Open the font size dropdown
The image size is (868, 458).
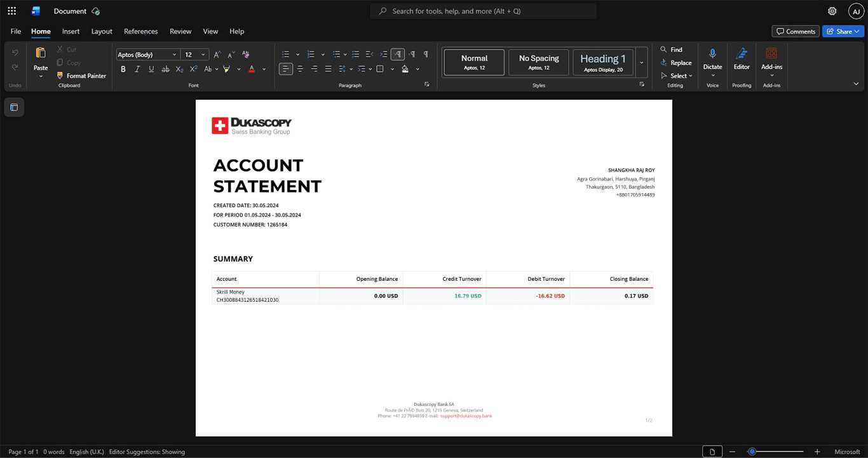coord(203,55)
